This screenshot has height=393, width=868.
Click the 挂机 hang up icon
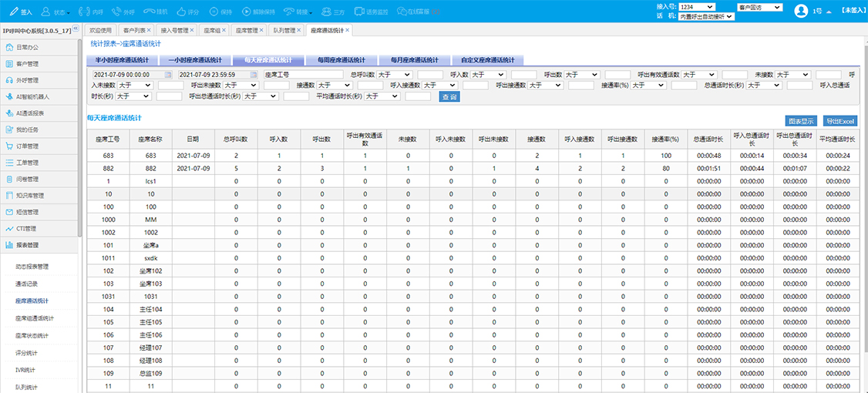pyautogui.click(x=150, y=12)
